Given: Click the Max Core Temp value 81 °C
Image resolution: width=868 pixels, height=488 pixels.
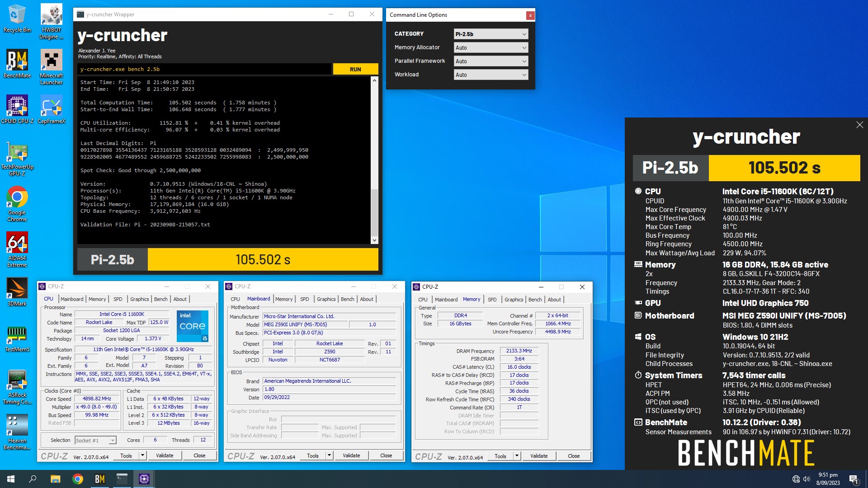Looking at the screenshot, I should pos(730,227).
